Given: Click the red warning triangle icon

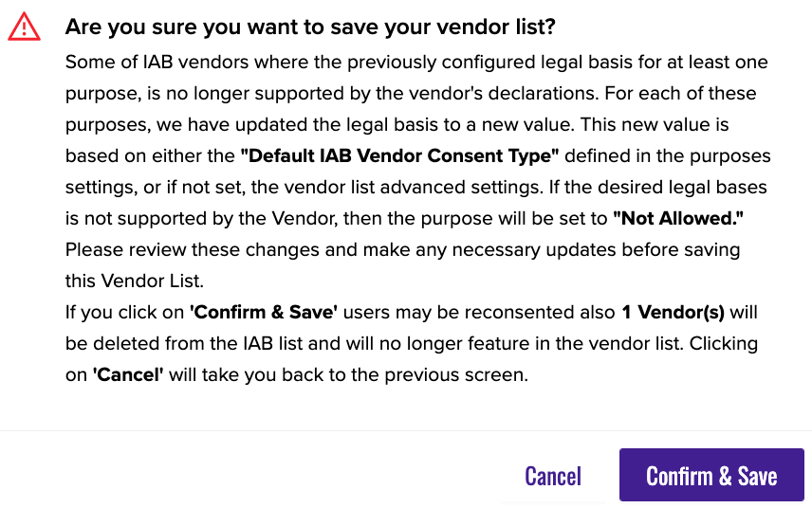Looking at the screenshot, I should pyautogui.click(x=24, y=27).
